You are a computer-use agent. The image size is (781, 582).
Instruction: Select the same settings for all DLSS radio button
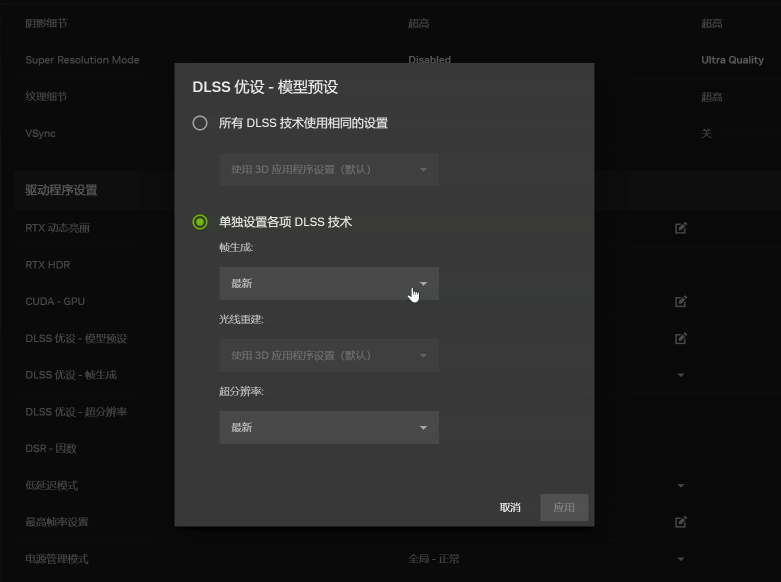point(200,123)
